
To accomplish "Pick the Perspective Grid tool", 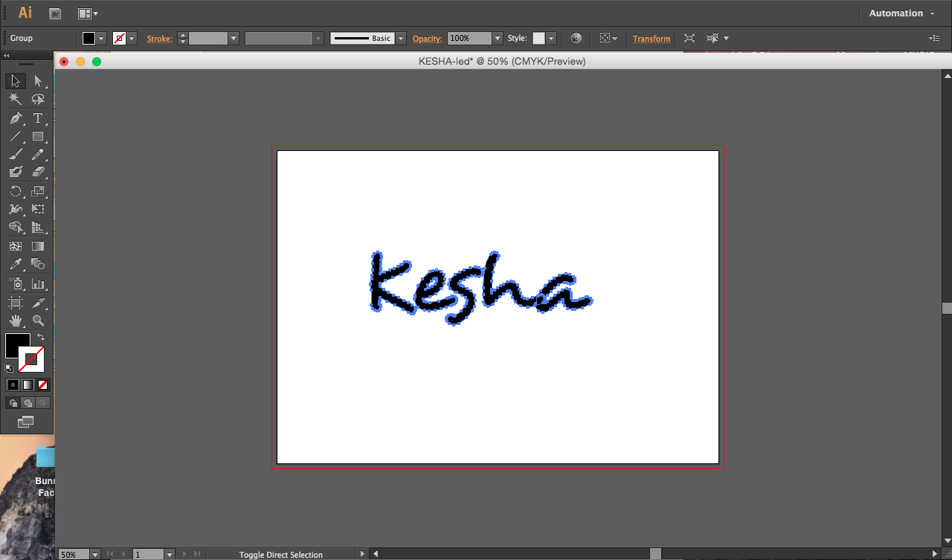I will pos(38,228).
